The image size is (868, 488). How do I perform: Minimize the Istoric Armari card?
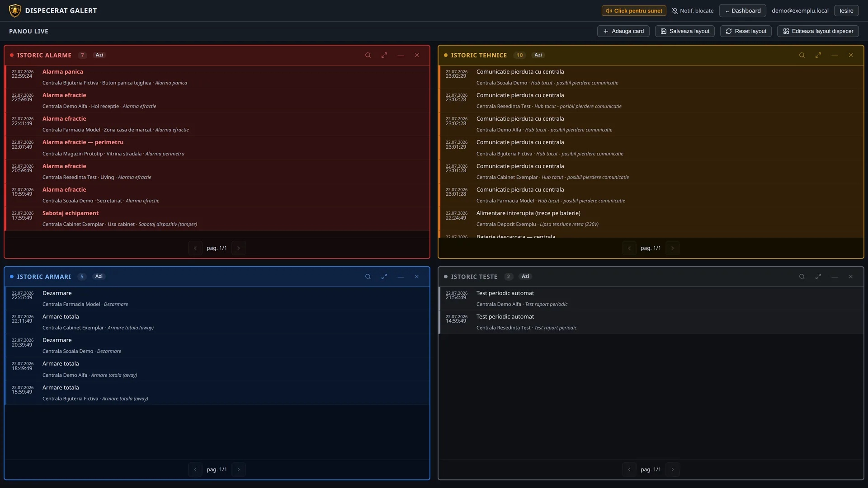pyautogui.click(x=401, y=277)
